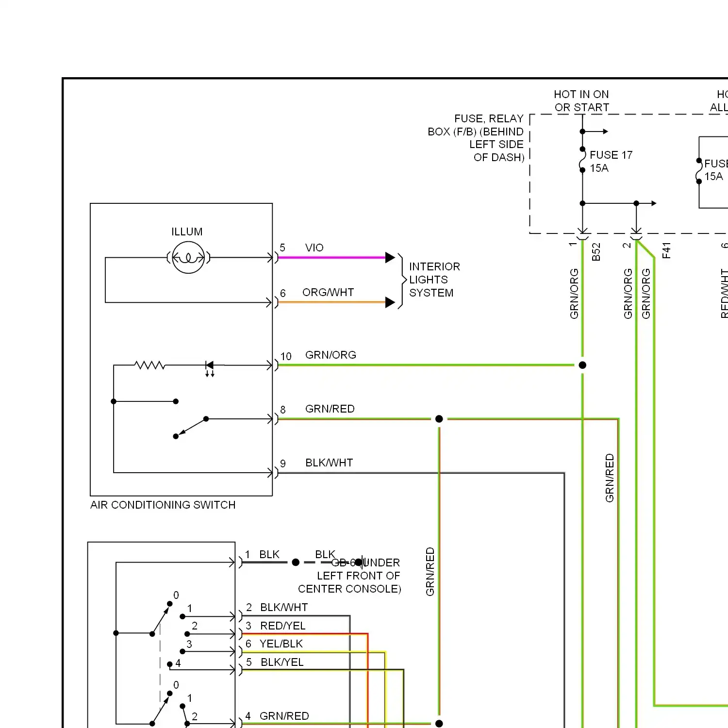The image size is (728, 728).
Task: Select the 'ORG/WHT' wire color label
Action: click(328, 292)
